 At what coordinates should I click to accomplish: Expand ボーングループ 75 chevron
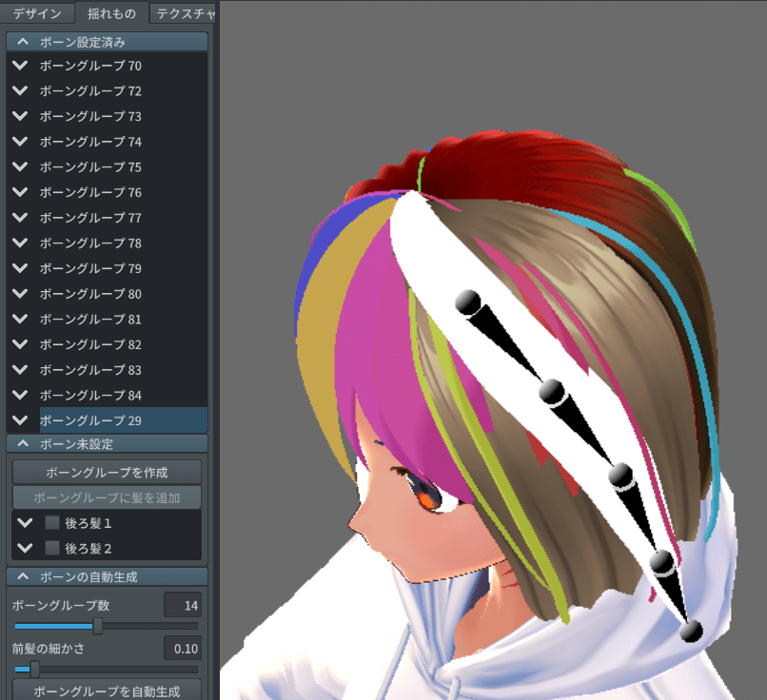point(20,166)
